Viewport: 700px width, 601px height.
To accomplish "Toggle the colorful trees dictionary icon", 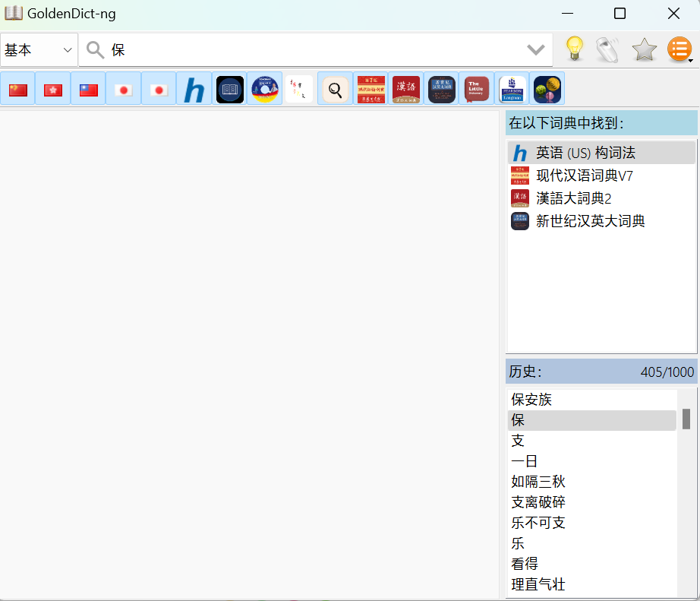I will coord(547,90).
